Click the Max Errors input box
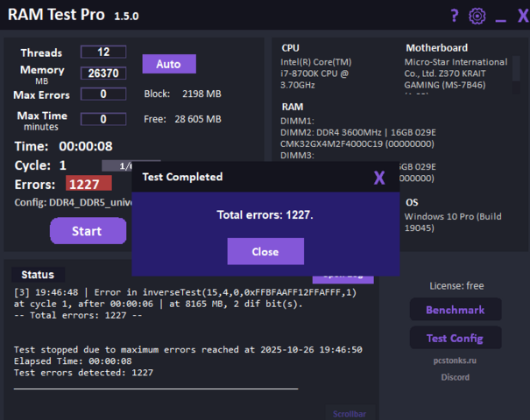Image resolution: width=530 pixels, height=420 pixels. click(103, 94)
